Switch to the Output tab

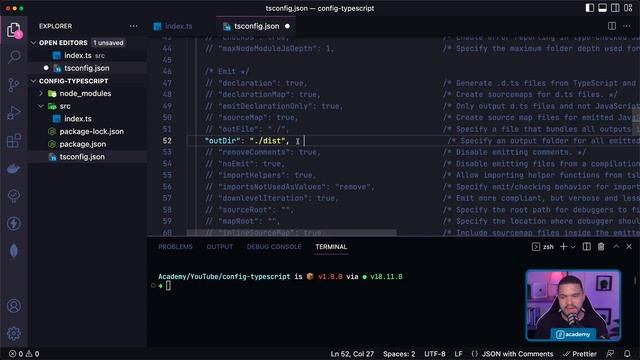[x=220, y=247]
